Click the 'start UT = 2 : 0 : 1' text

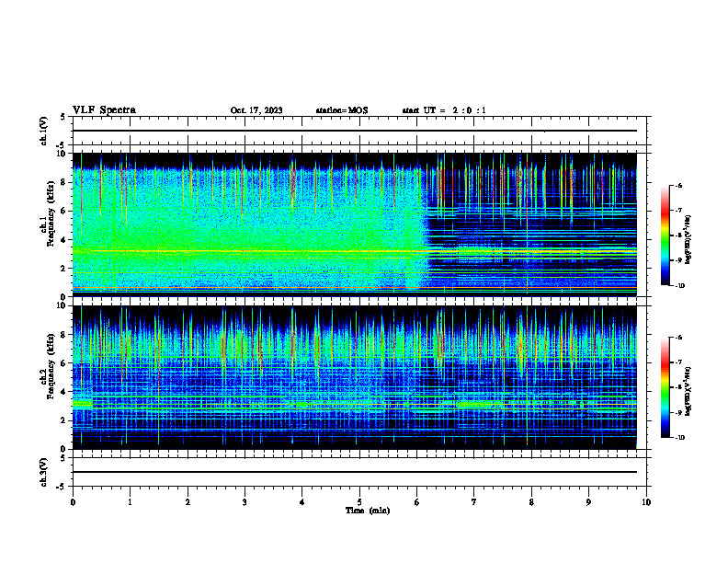coord(444,110)
